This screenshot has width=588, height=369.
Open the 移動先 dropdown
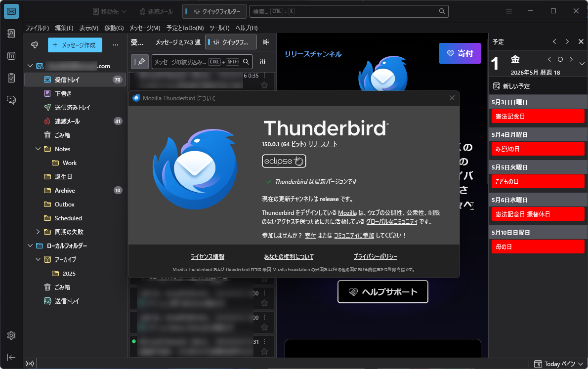[110, 12]
